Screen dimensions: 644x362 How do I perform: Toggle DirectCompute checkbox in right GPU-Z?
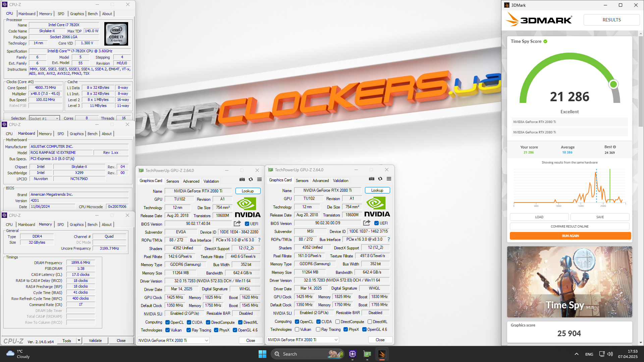point(337,322)
